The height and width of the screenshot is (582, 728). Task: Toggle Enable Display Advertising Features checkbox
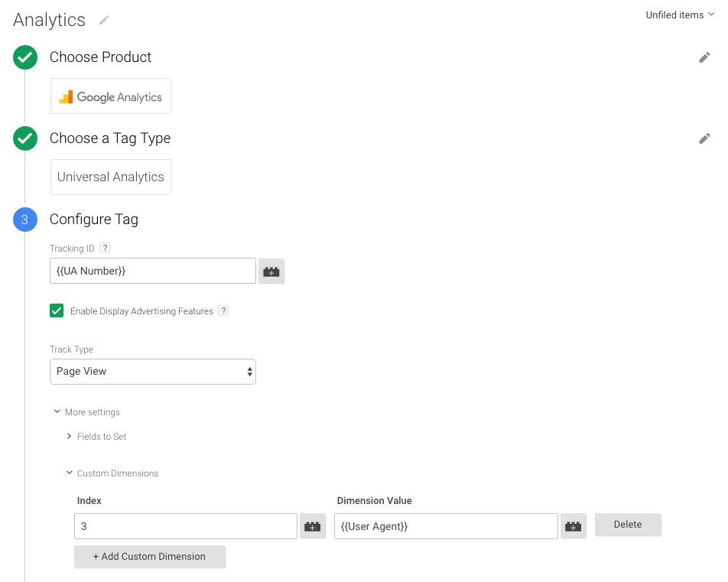pos(57,311)
